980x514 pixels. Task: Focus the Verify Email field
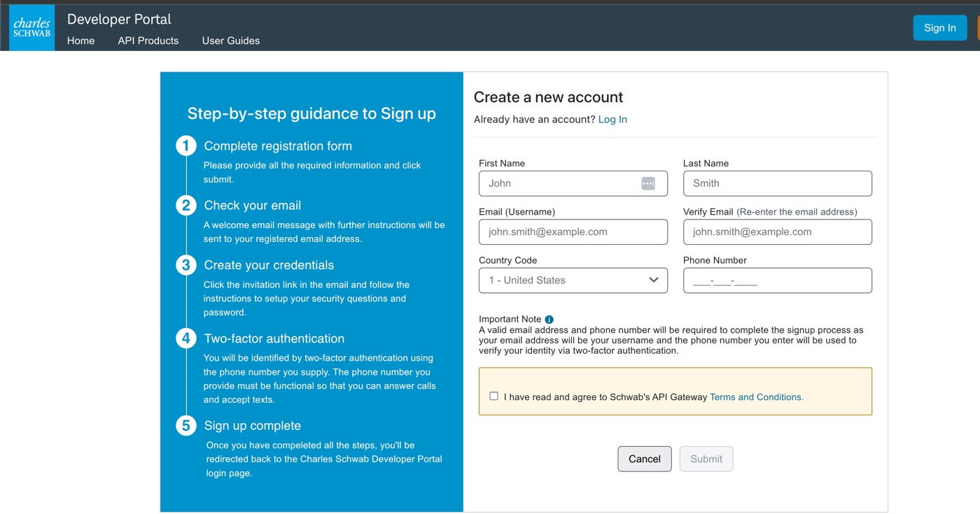point(778,232)
